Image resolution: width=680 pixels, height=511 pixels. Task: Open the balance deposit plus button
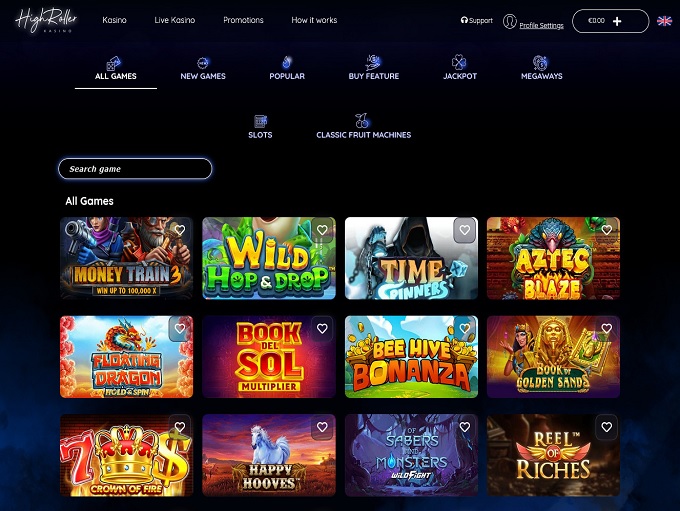617,21
